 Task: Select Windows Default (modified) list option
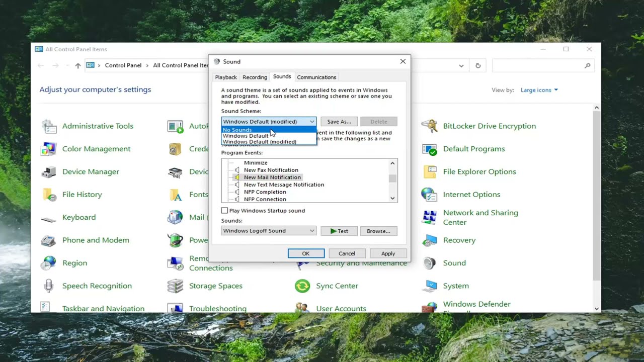(269, 142)
